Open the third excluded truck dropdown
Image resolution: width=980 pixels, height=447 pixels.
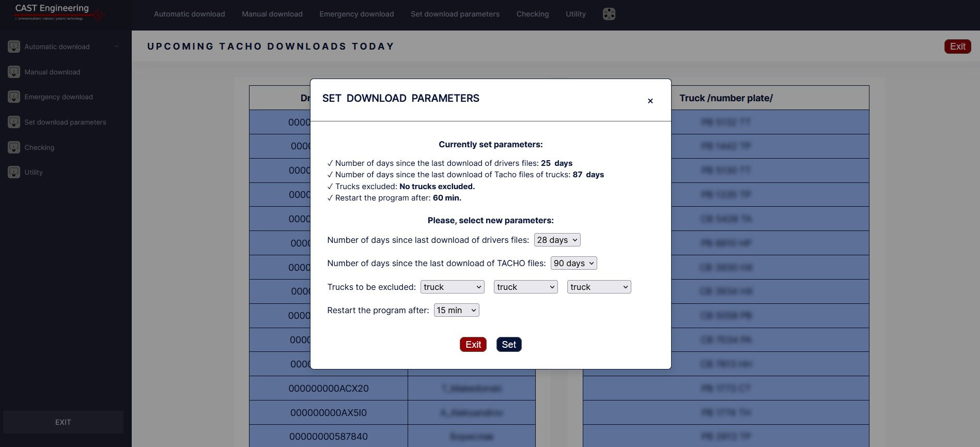click(x=599, y=287)
